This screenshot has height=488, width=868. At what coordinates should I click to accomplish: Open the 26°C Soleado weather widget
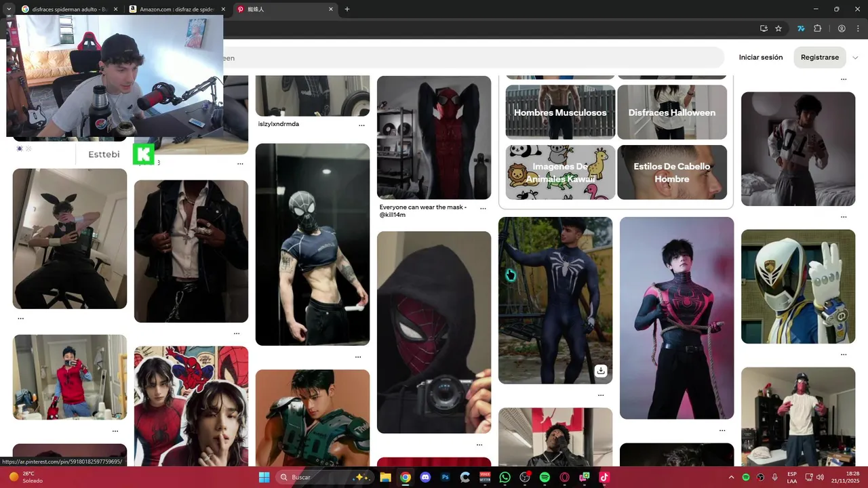point(27,477)
